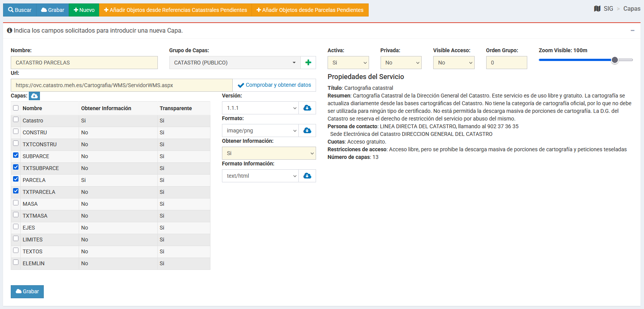Enable the CONSTRU layer checkbox
The height and width of the screenshot is (309, 644).
pos(16,132)
